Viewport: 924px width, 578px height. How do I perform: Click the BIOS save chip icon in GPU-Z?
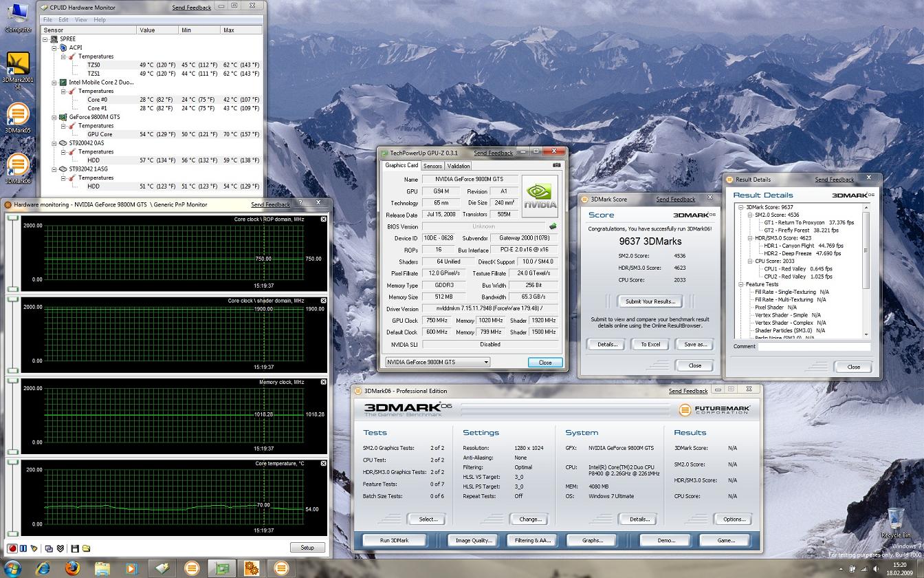pos(552,226)
